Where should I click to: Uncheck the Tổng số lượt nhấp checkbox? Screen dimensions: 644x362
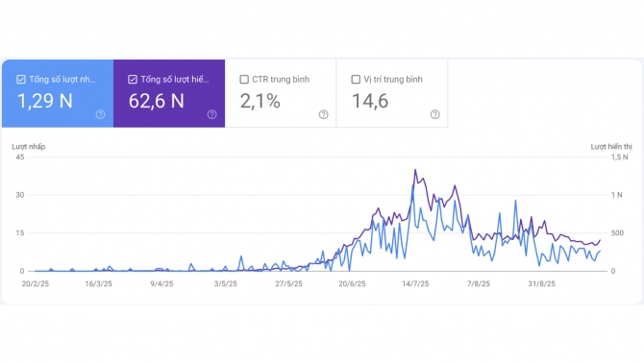point(21,79)
